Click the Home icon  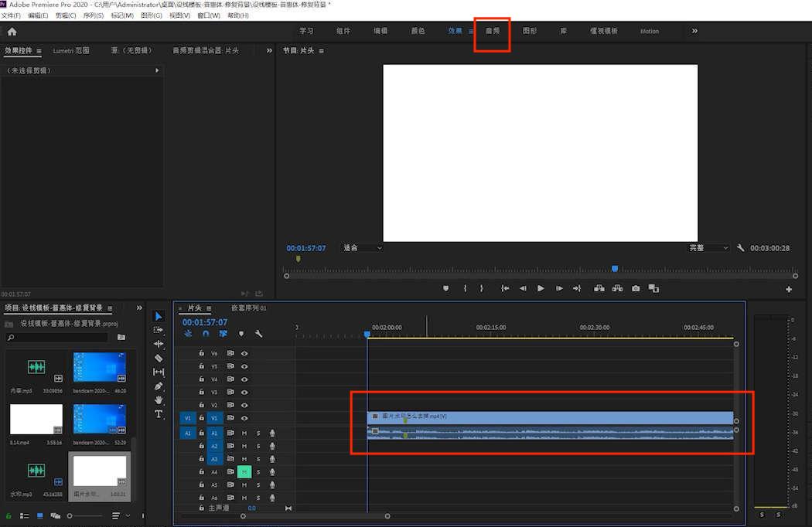coord(12,32)
